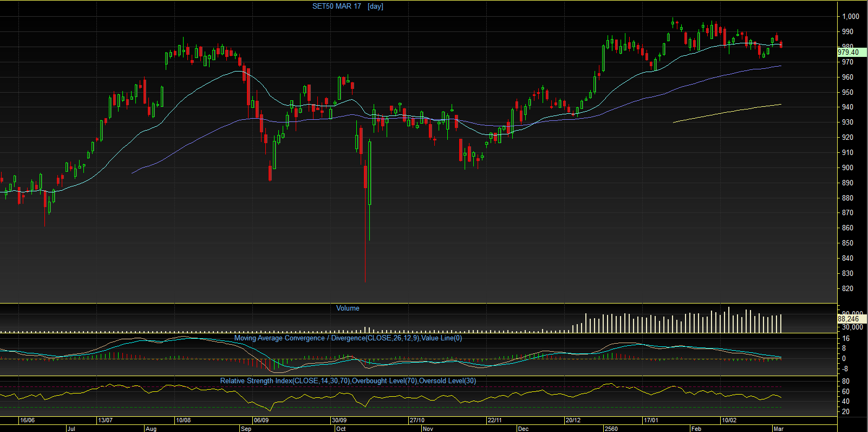Select the 13/07 date label

[x=105, y=421]
